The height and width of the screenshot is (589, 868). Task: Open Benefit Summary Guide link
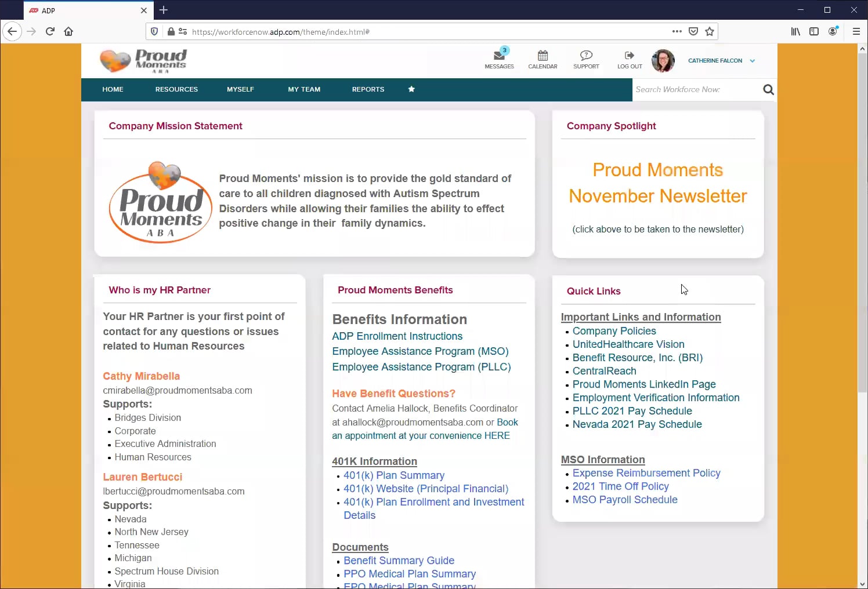click(399, 561)
